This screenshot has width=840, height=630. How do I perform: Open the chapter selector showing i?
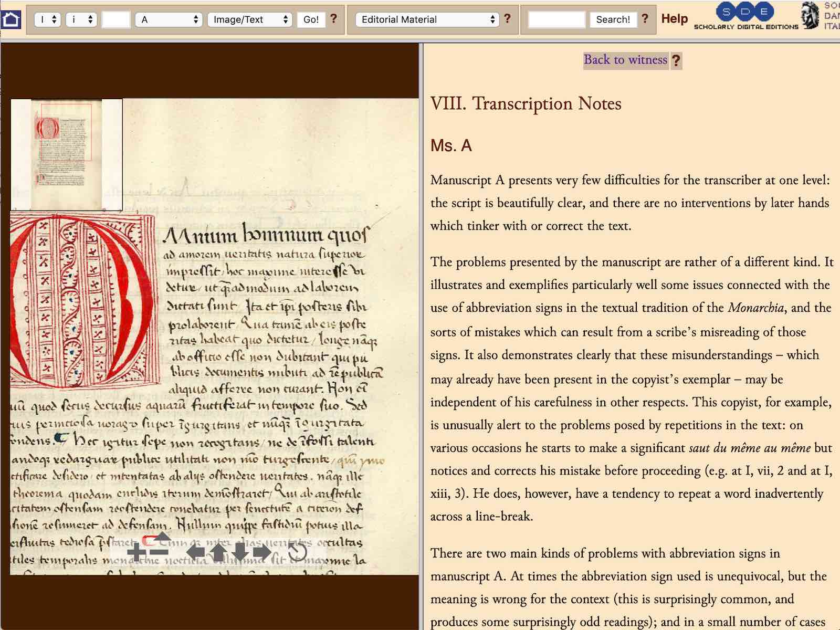coord(81,19)
